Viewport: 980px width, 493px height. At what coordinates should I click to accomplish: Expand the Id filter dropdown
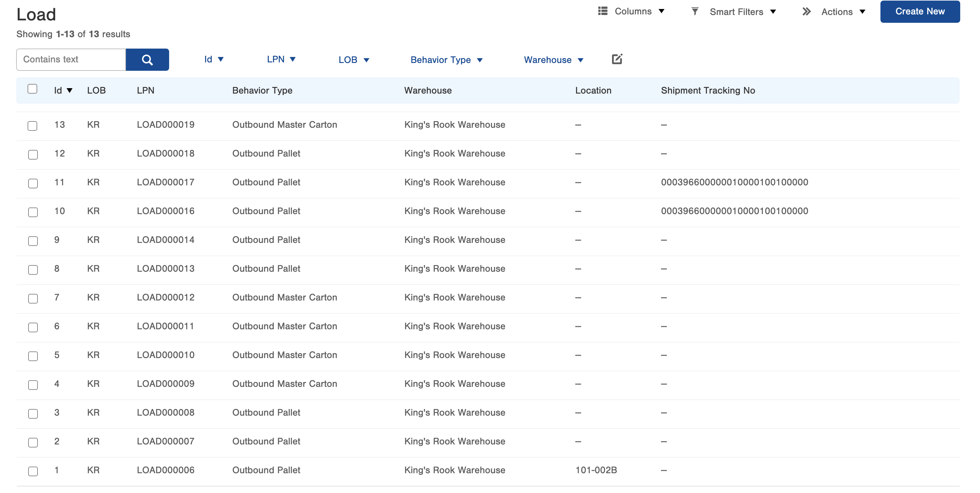(214, 59)
